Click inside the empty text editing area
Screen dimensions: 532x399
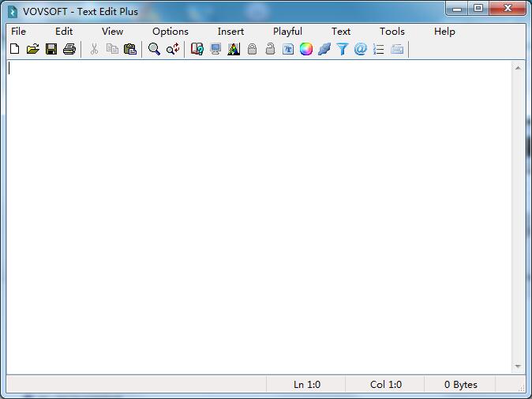[x=260, y=213]
